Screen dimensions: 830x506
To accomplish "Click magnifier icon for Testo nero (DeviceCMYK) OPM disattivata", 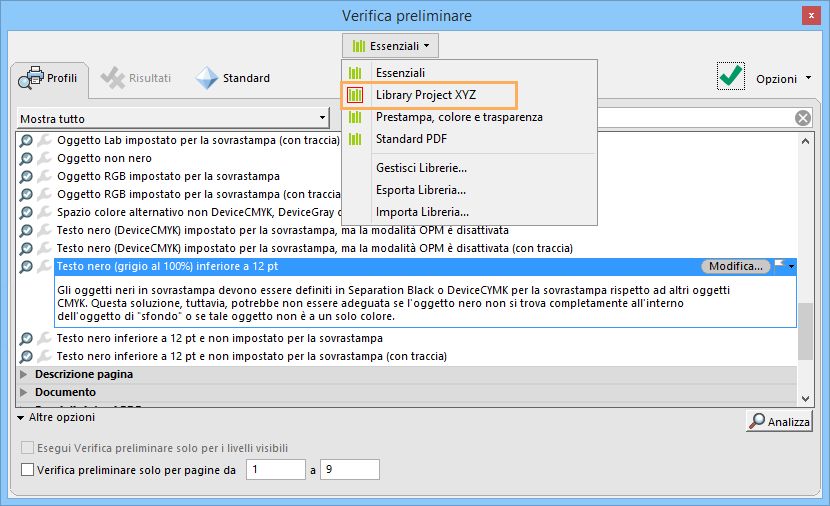I will pyautogui.click(x=26, y=231).
